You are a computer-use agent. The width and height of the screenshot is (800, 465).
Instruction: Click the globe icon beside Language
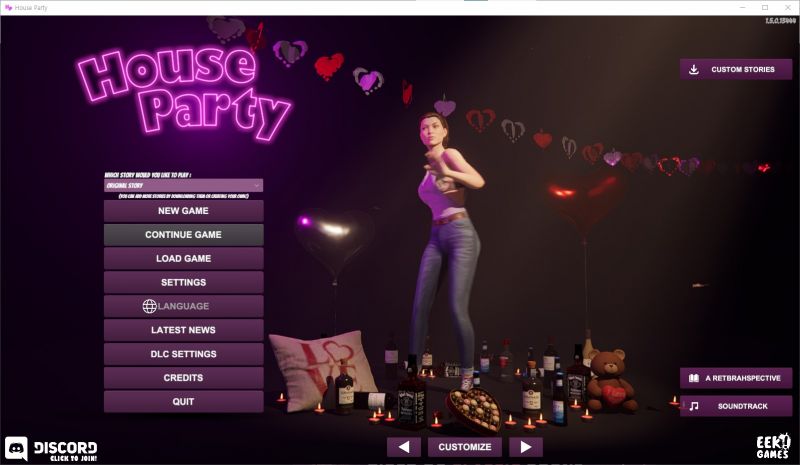tap(149, 306)
